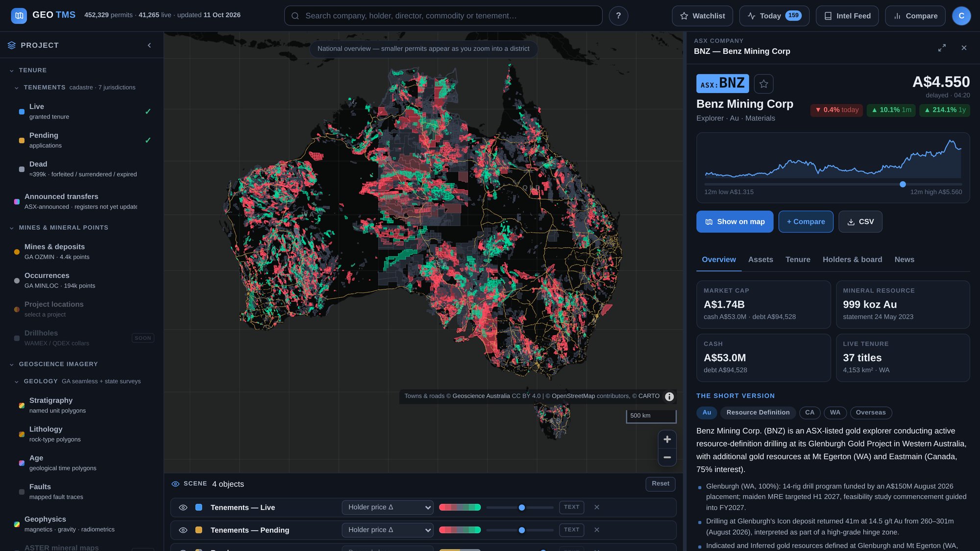Click the 12m price range slider marker

point(903,184)
